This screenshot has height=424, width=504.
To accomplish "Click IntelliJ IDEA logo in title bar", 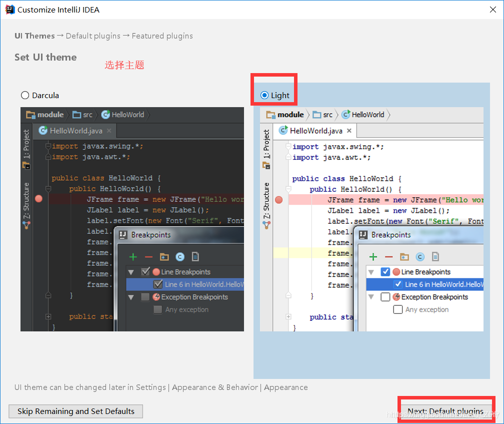I will pyautogui.click(x=10, y=10).
